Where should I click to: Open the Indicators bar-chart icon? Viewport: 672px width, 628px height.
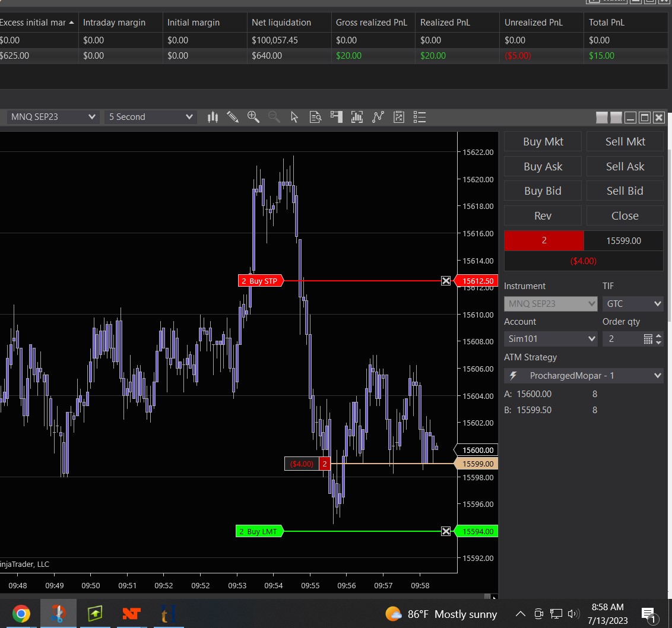pos(357,117)
